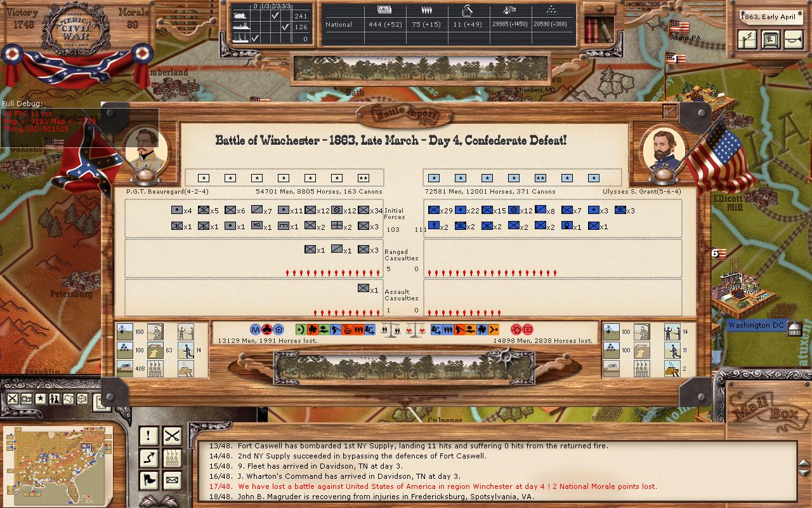The image size is (812, 508).
Task: Toggle the crossed swords map filter
Action: click(13, 399)
